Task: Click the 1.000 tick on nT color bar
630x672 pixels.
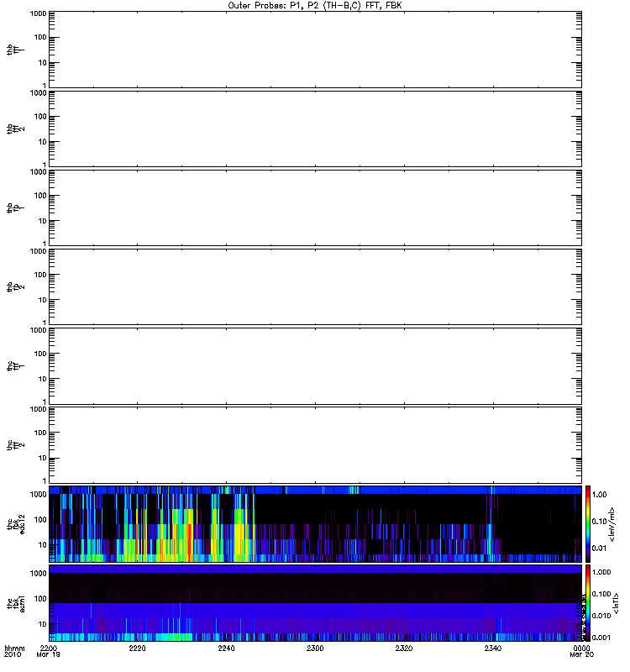Action: 601,573
